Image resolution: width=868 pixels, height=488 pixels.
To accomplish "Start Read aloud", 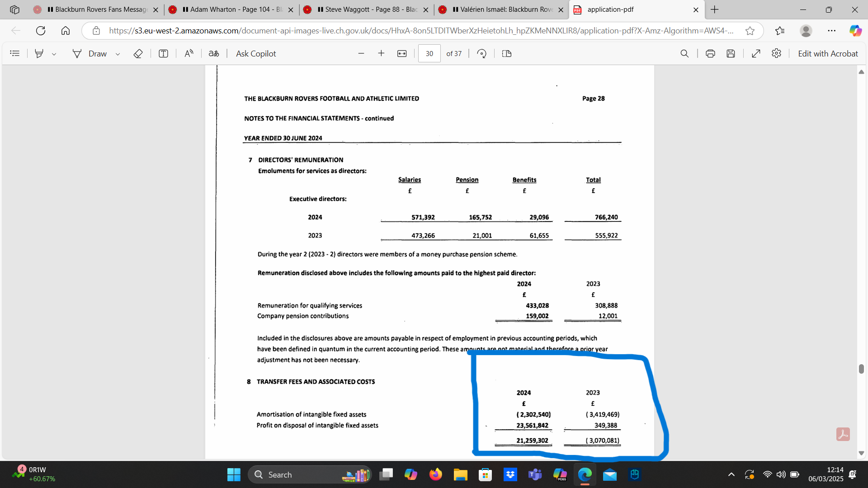I will tap(189, 53).
